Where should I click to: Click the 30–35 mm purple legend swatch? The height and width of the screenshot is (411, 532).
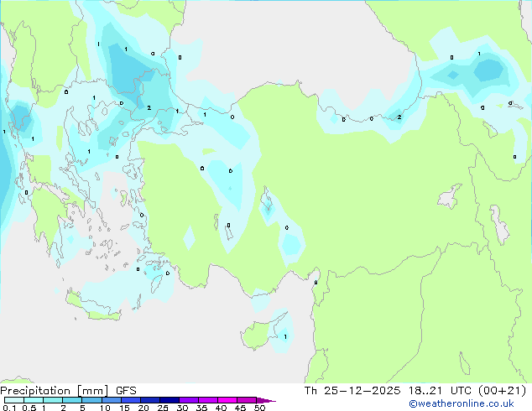pyautogui.click(x=189, y=400)
